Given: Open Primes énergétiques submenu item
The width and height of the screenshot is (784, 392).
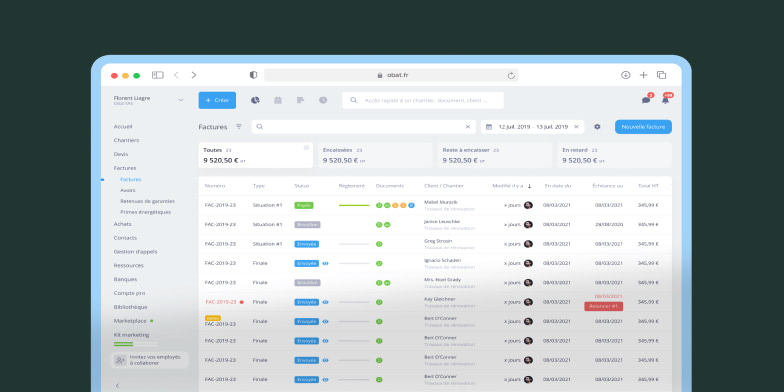Looking at the screenshot, I should coord(146,212).
